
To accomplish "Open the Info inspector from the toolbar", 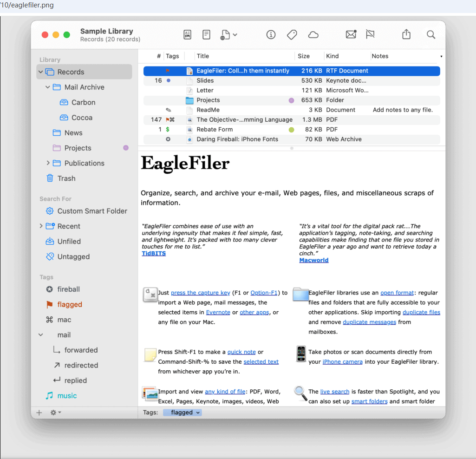I will tap(271, 35).
